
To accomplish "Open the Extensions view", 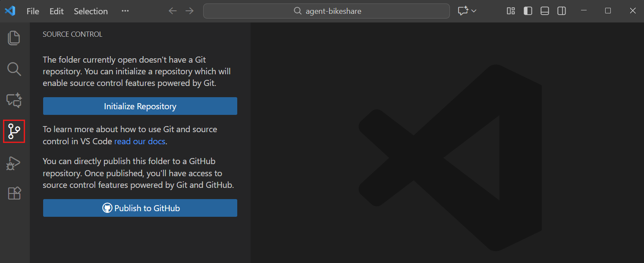I will pos(14,193).
